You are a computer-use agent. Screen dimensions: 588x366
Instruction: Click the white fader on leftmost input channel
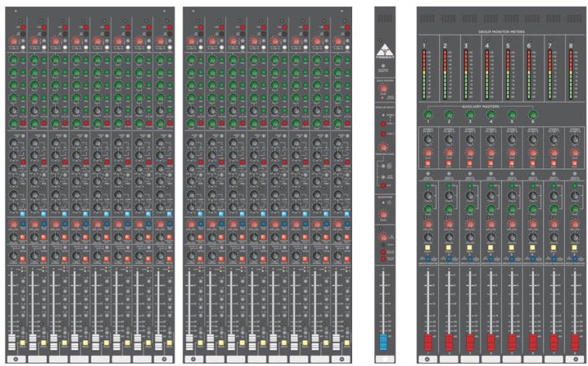(x=13, y=341)
